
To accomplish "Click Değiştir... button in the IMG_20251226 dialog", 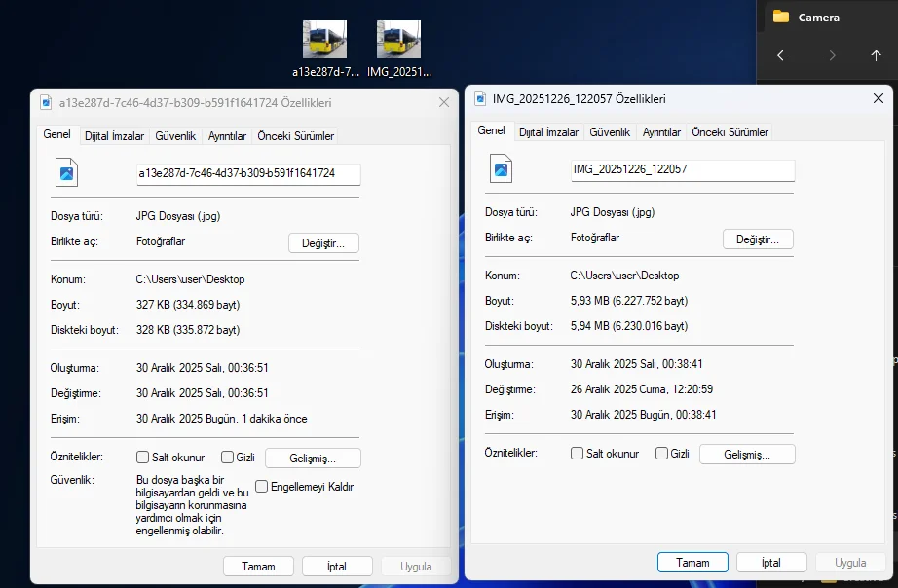I will [758, 239].
